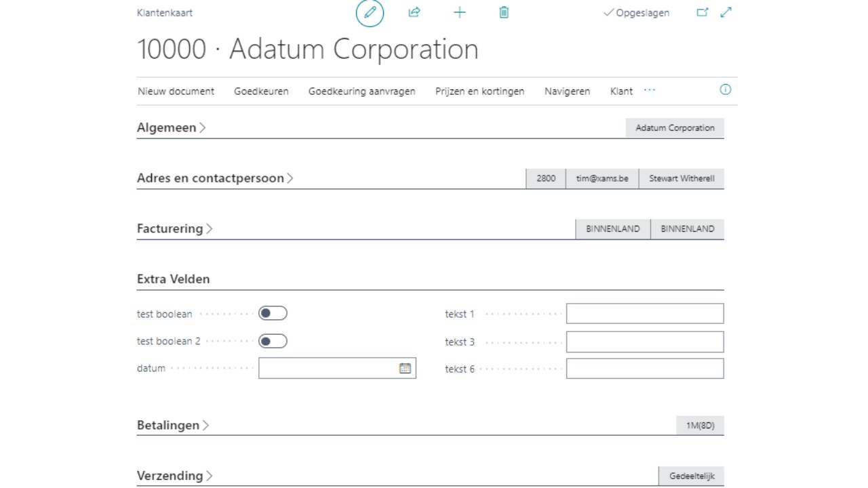Open the Prijzen en kortingen menu
868x488 pixels.
coord(479,91)
